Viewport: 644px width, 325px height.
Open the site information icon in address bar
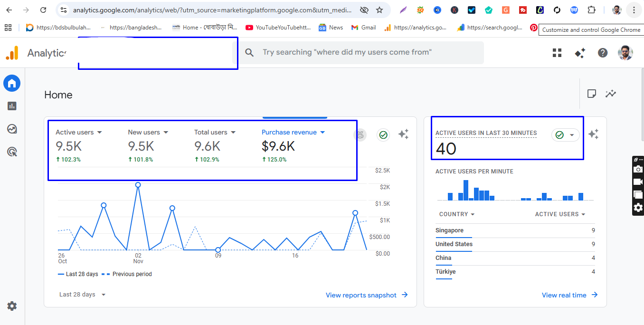pos(64,10)
